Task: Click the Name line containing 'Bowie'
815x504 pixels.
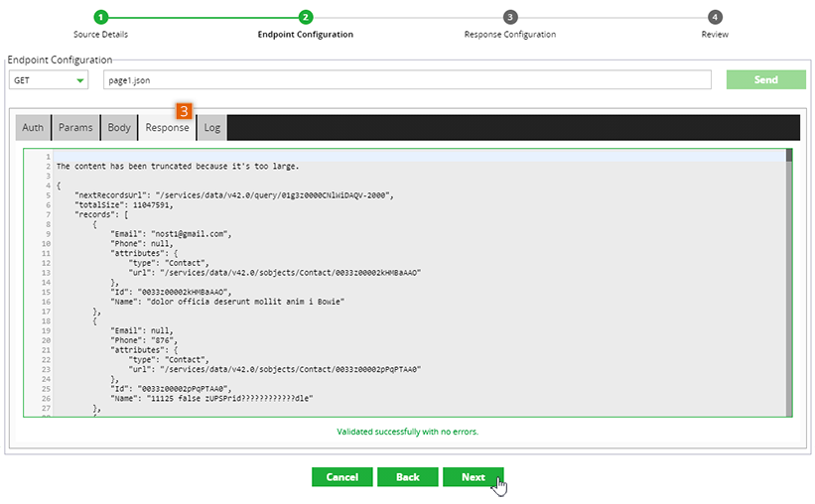Action: coord(227,302)
